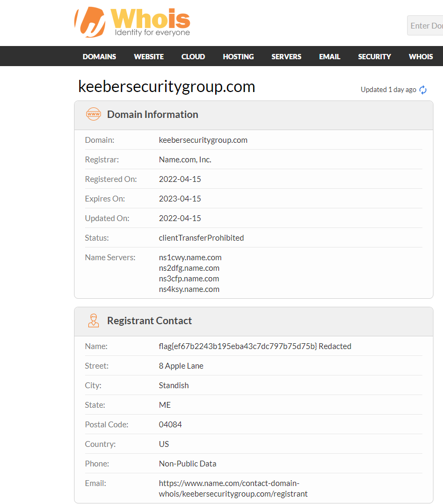
Task: Click the Name.com, Inc. registrar value
Action: (x=185, y=160)
